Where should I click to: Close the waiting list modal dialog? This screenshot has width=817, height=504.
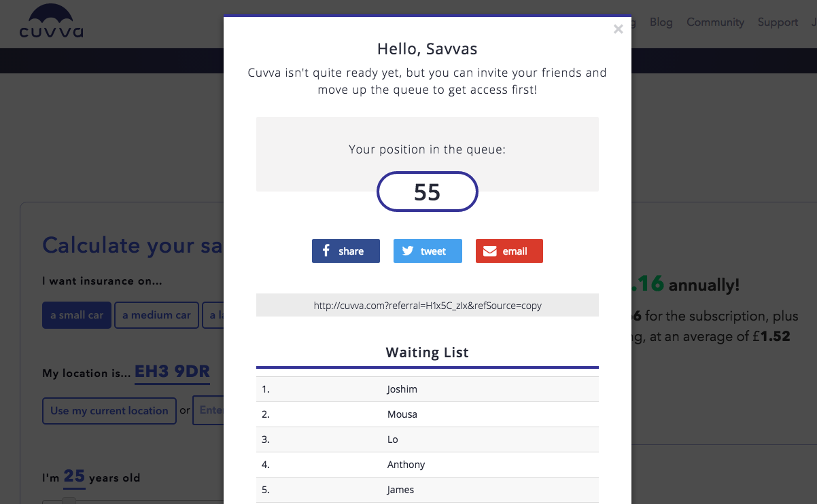(x=618, y=29)
